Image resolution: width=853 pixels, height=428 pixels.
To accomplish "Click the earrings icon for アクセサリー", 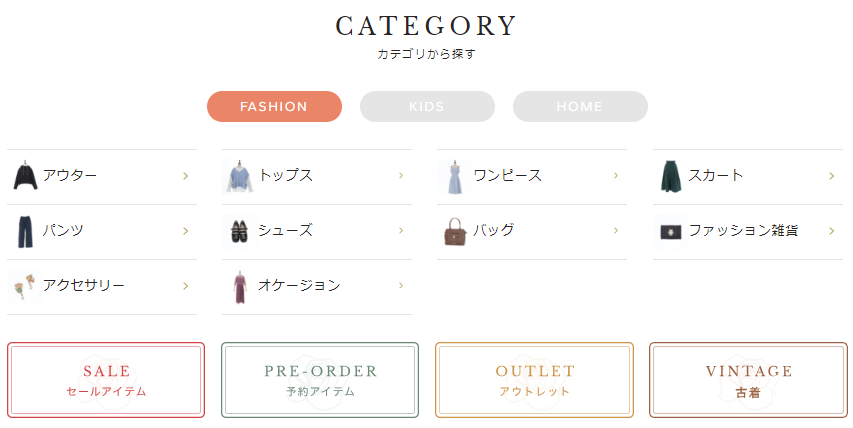I will [25, 287].
